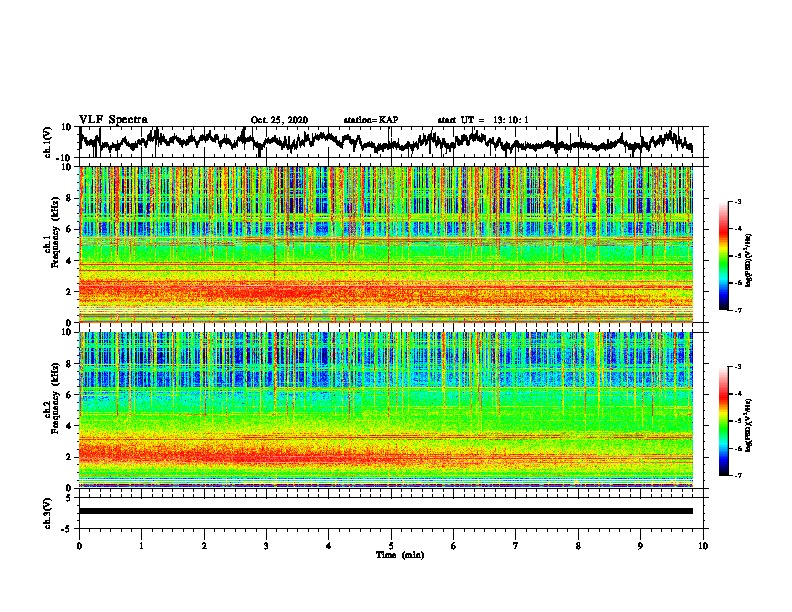Image resolution: width=792 pixels, height=612 pixels.
Task: Click the ch.1 spectrogram color scale bar
Action: coord(723,255)
